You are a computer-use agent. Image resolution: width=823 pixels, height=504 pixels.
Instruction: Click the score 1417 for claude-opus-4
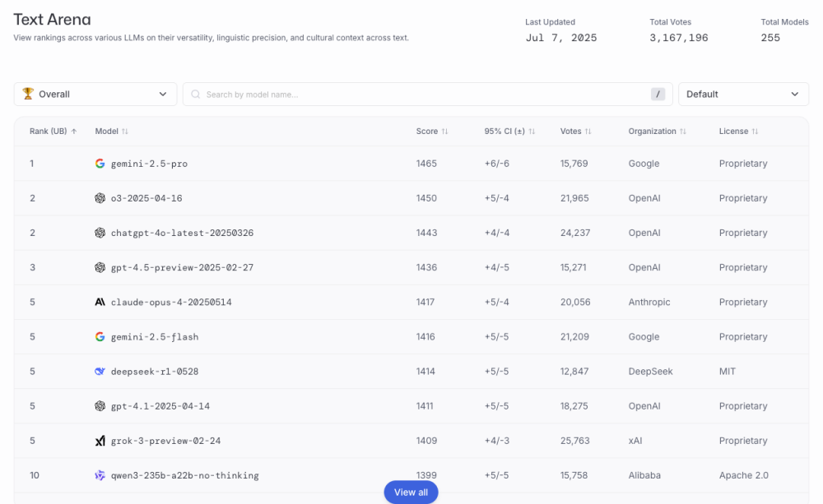(425, 302)
